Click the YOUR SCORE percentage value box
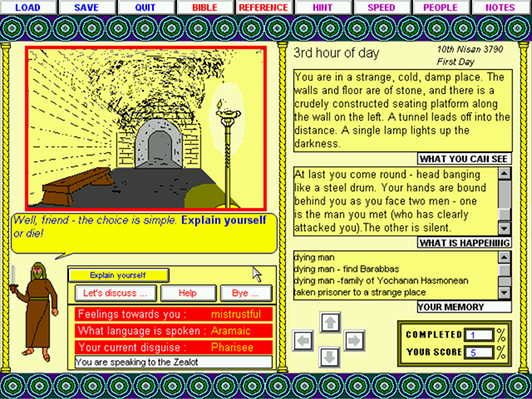The height and width of the screenshot is (399, 532). 479,352
